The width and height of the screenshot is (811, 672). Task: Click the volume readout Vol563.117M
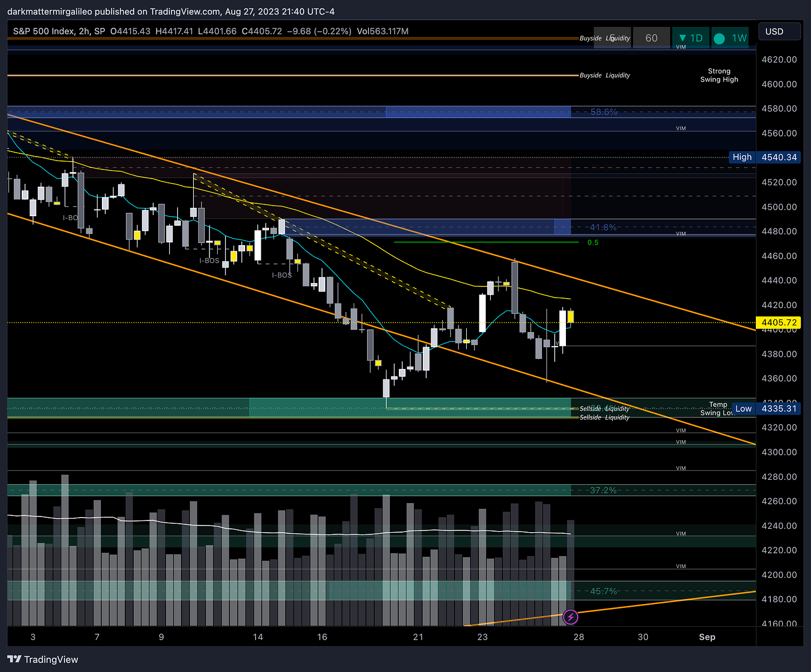[x=383, y=31]
